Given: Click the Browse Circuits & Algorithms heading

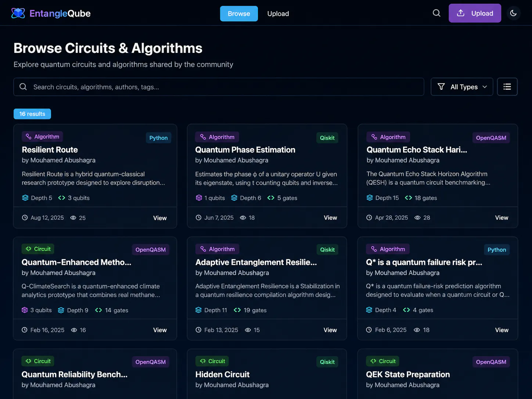Looking at the screenshot, I should tap(108, 48).
